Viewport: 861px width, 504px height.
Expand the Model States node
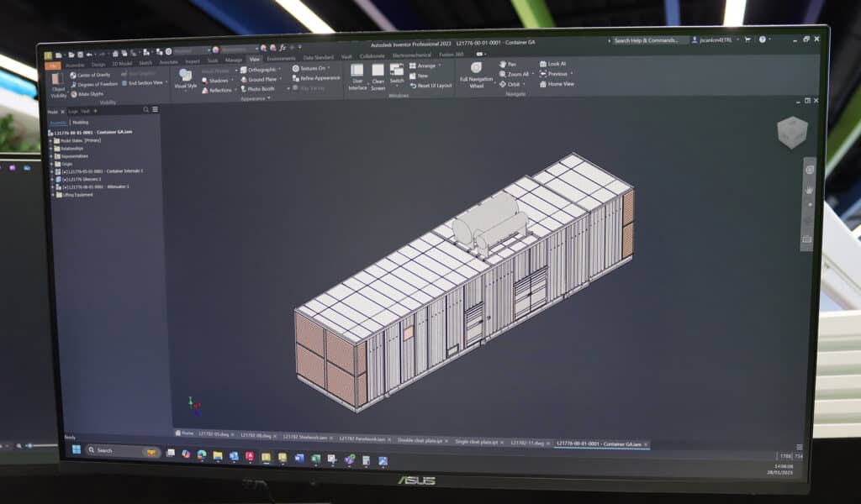[51, 140]
